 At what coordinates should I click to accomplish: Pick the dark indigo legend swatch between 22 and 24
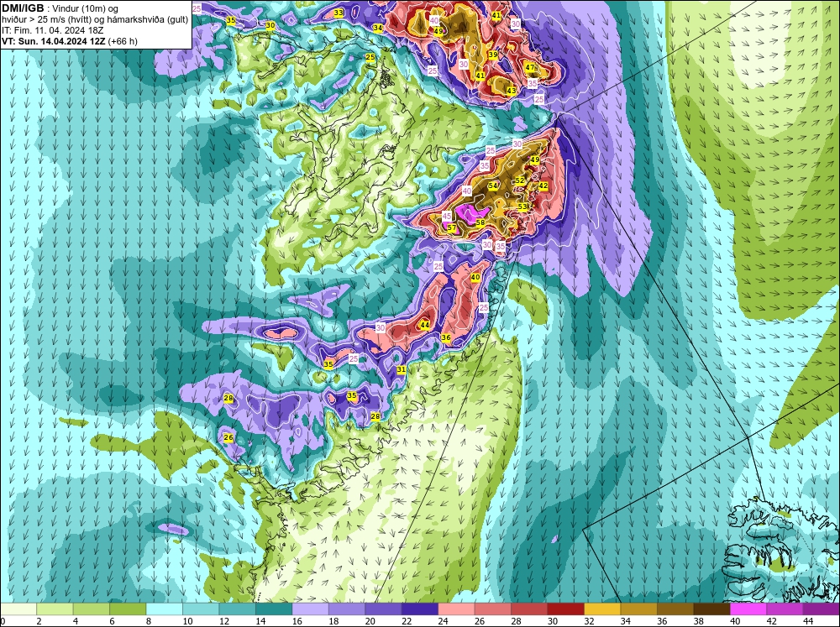pyautogui.click(x=419, y=609)
